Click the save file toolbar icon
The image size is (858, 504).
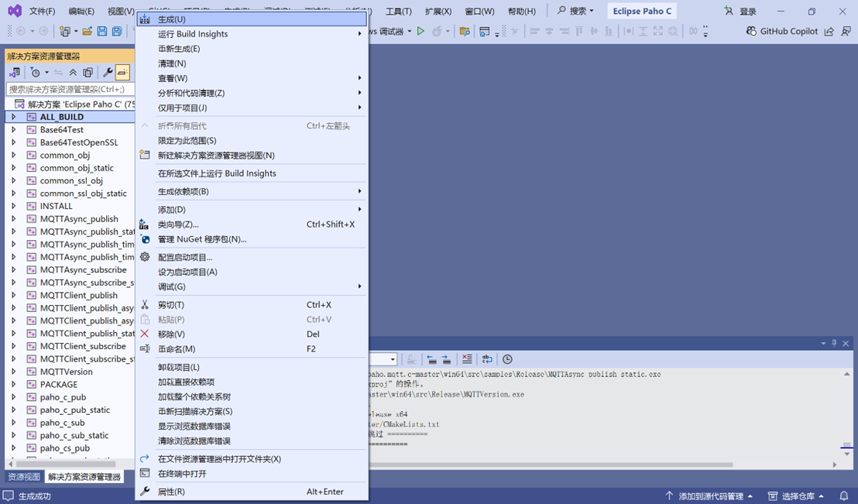coord(101,31)
